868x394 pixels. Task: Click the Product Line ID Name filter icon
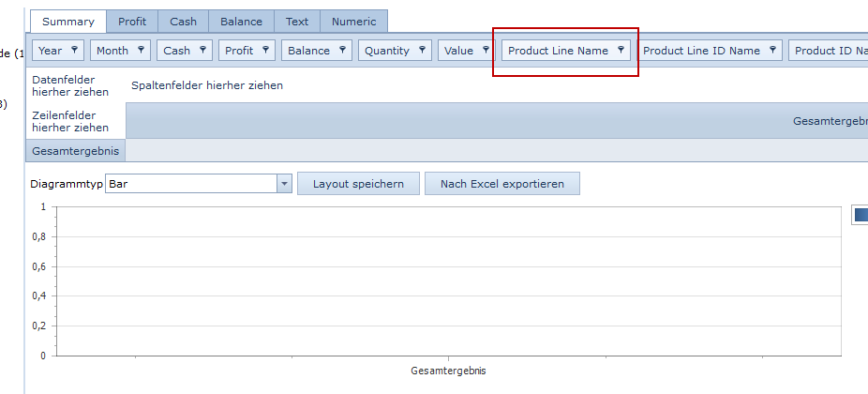(x=772, y=51)
